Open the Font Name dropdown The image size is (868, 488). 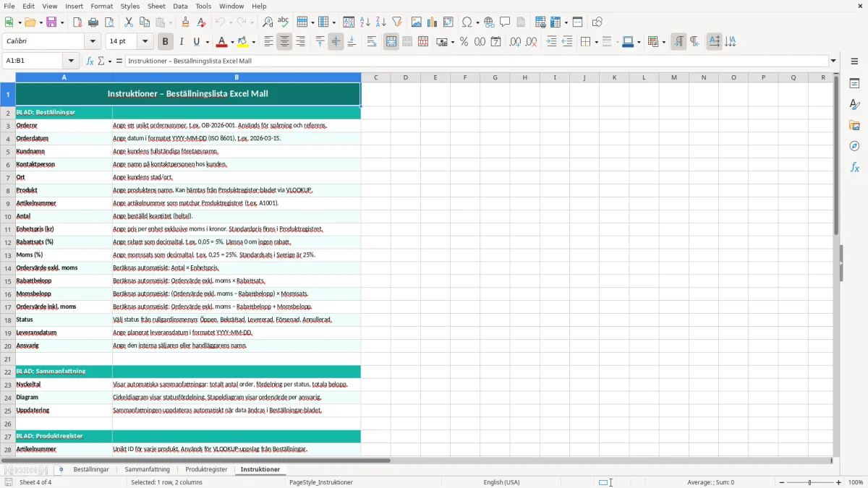[92, 42]
